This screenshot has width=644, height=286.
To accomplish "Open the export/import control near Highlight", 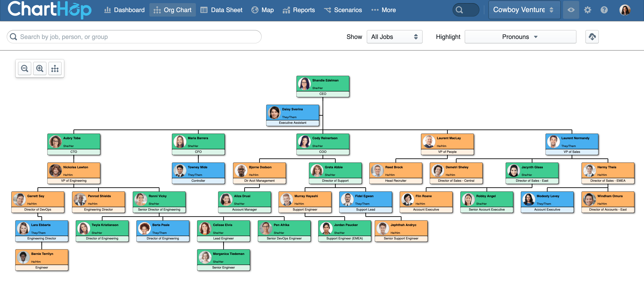I will click(x=592, y=36).
